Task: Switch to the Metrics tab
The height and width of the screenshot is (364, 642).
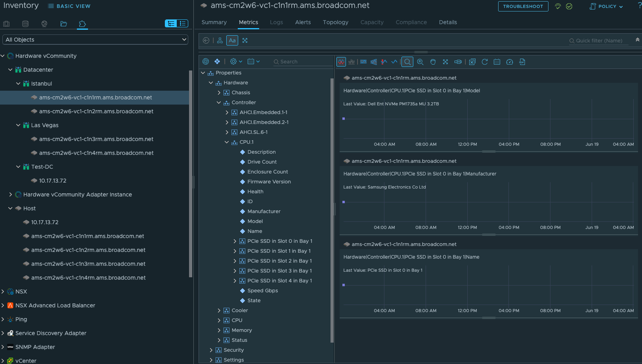Action: click(248, 22)
